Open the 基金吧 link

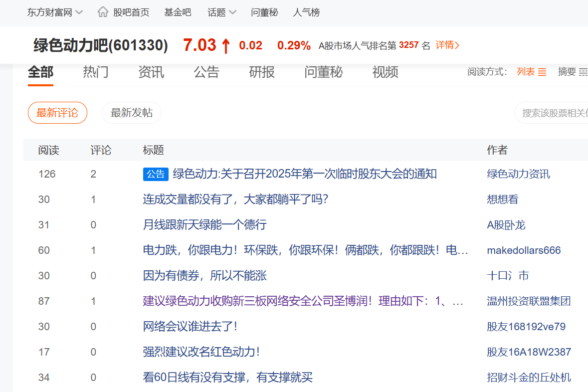coord(178,12)
